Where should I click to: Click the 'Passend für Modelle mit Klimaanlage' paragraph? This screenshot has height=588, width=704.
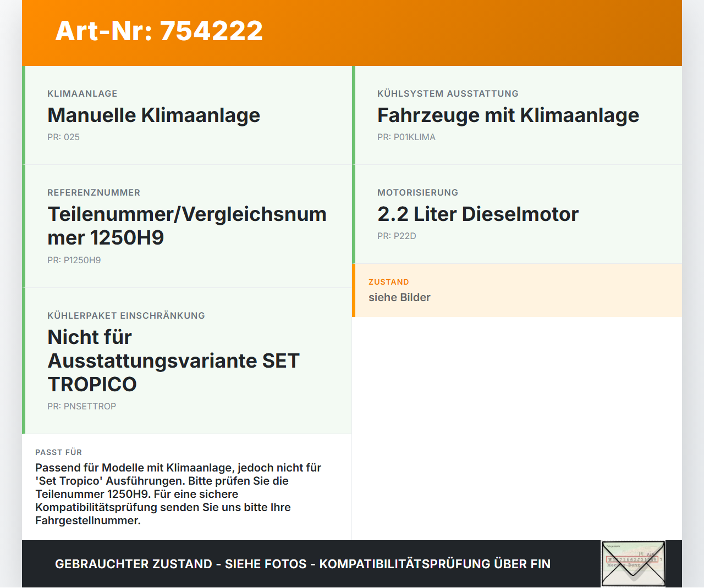[x=178, y=494]
